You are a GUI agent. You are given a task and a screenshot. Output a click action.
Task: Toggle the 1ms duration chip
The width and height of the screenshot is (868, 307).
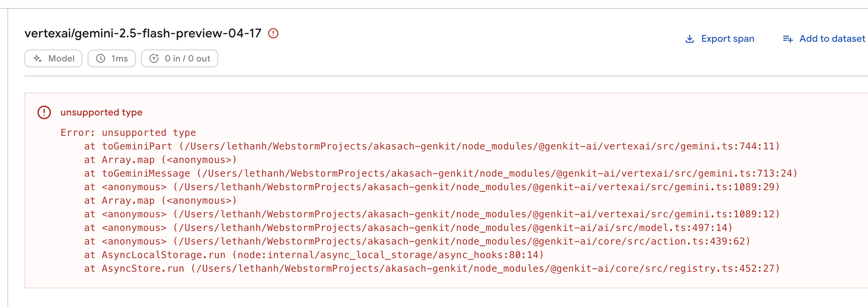click(x=111, y=58)
